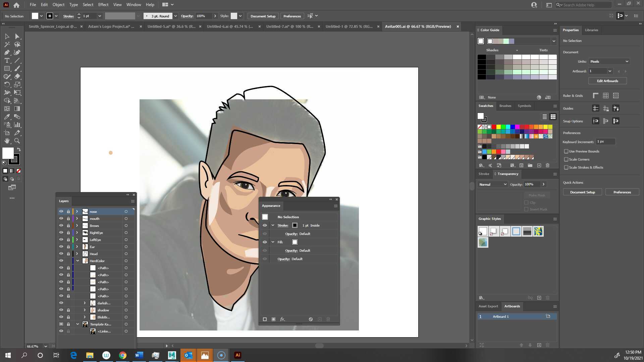Switch to the Brushes tab
This screenshot has height=362, width=644.
pos(505,106)
